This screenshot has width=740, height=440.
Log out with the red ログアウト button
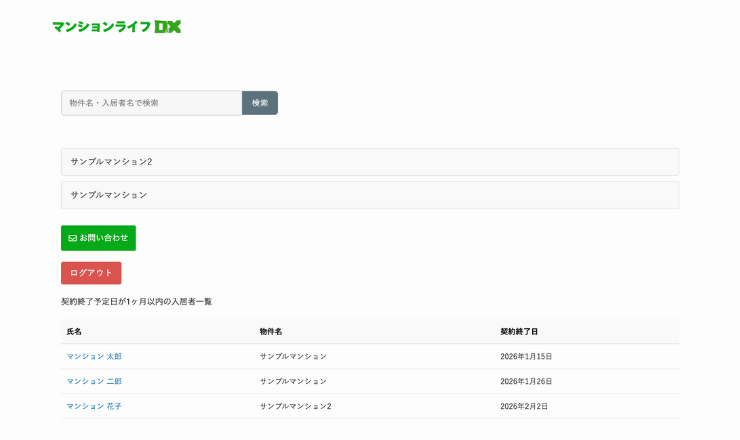click(x=91, y=273)
